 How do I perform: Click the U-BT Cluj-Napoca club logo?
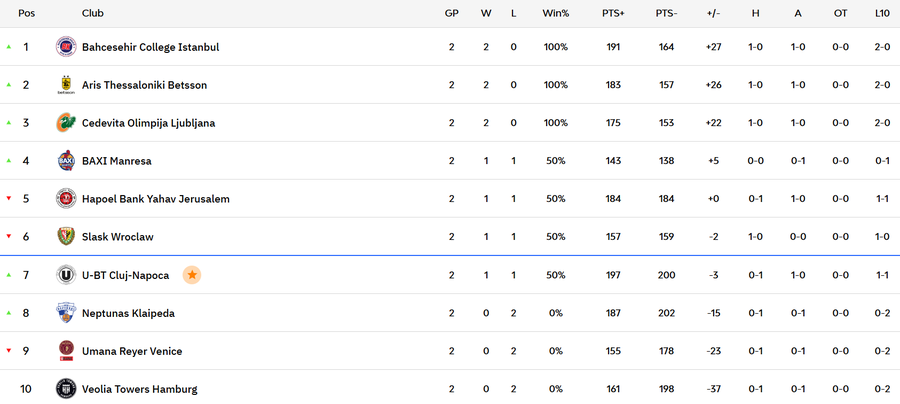(x=66, y=275)
